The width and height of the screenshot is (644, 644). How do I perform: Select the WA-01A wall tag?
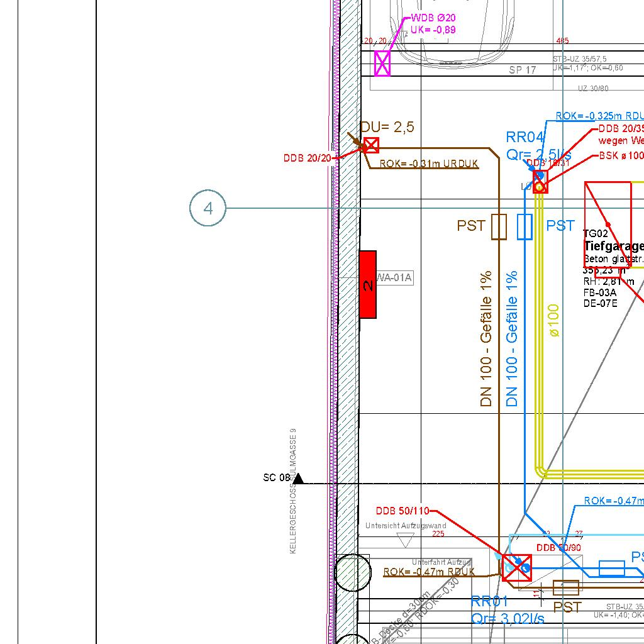394,277
